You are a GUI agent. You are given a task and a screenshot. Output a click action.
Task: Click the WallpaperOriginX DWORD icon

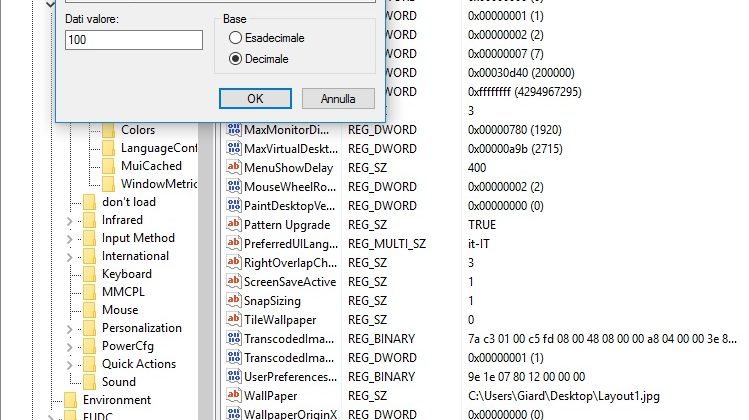point(234,414)
